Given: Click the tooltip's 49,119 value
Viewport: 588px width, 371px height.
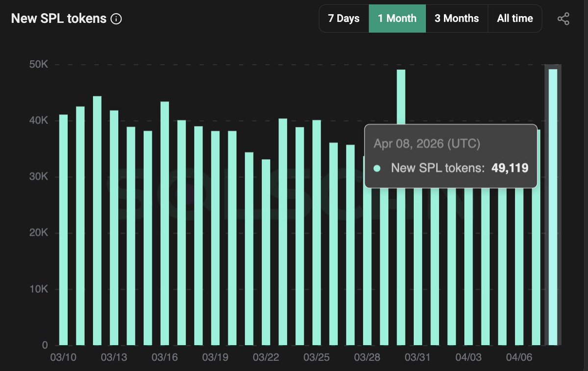Looking at the screenshot, I should [x=510, y=168].
